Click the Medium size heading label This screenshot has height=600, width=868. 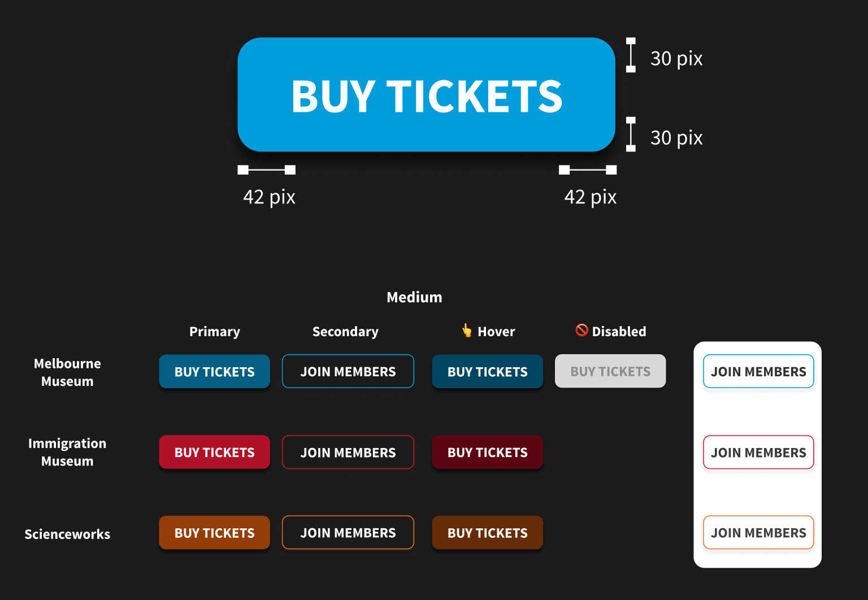point(414,297)
